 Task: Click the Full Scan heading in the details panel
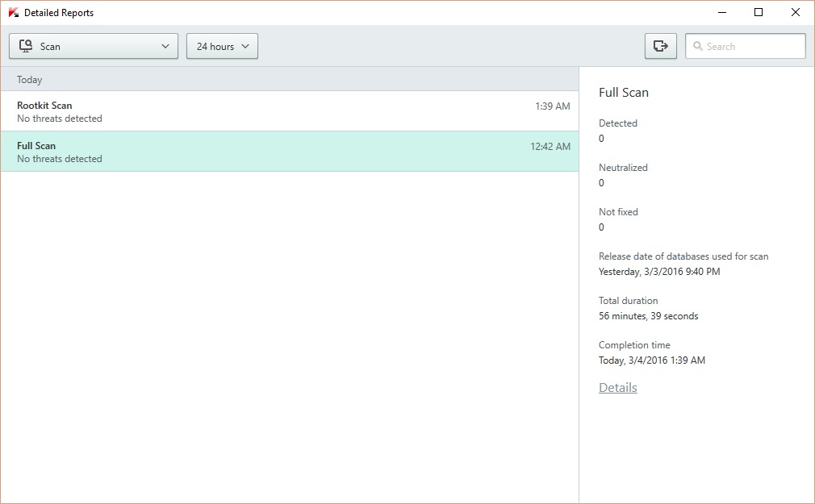click(623, 93)
